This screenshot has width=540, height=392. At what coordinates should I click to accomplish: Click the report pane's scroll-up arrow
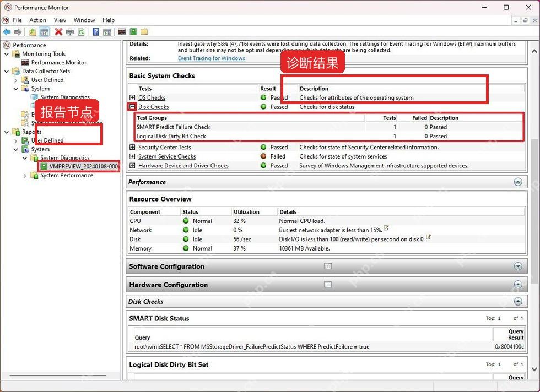(x=534, y=52)
